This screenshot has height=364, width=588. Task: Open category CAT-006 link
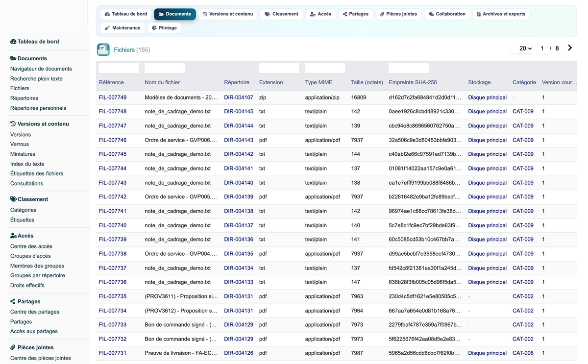pyautogui.click(x=523, y=353)
